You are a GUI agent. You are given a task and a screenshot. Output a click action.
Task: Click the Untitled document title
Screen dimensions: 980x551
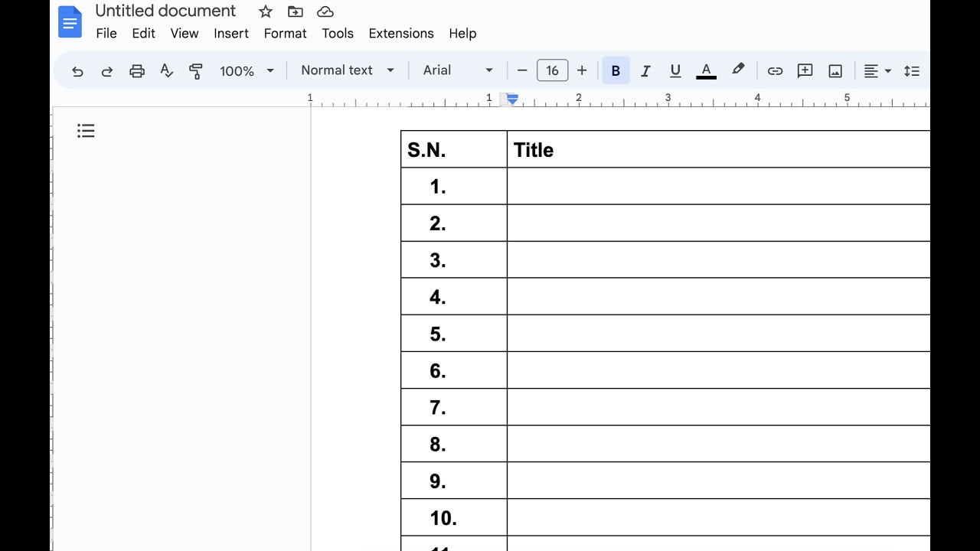tap(165, 11)
